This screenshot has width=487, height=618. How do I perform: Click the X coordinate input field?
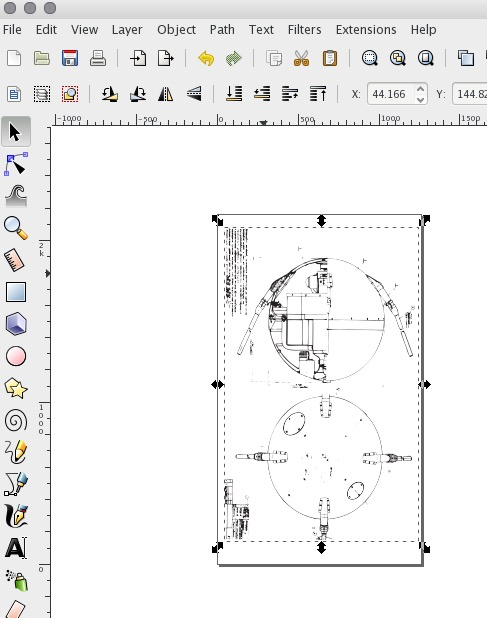pyautogui.click(x=391, y=94)
